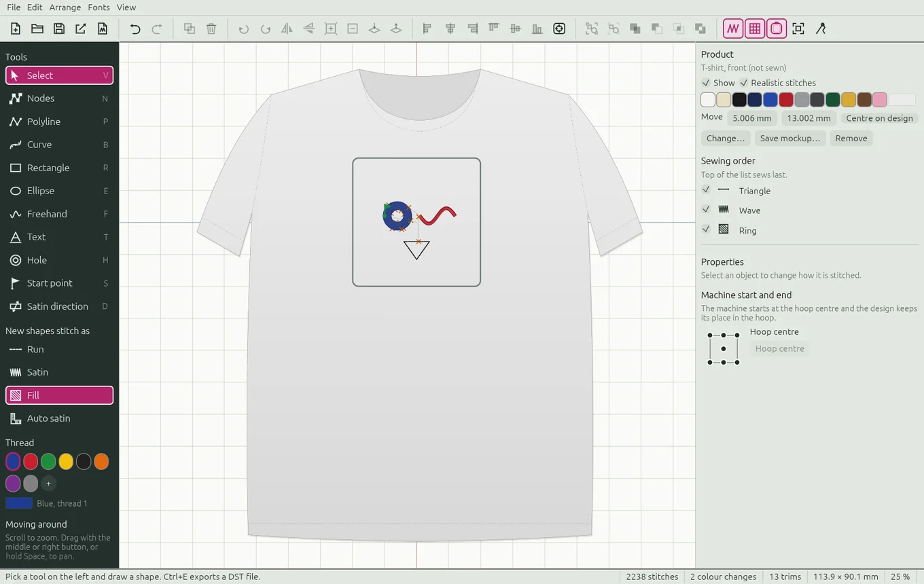This screenshot has width=924, height=584.
Task: Pick the green thread colour
Action: point(48,462)
